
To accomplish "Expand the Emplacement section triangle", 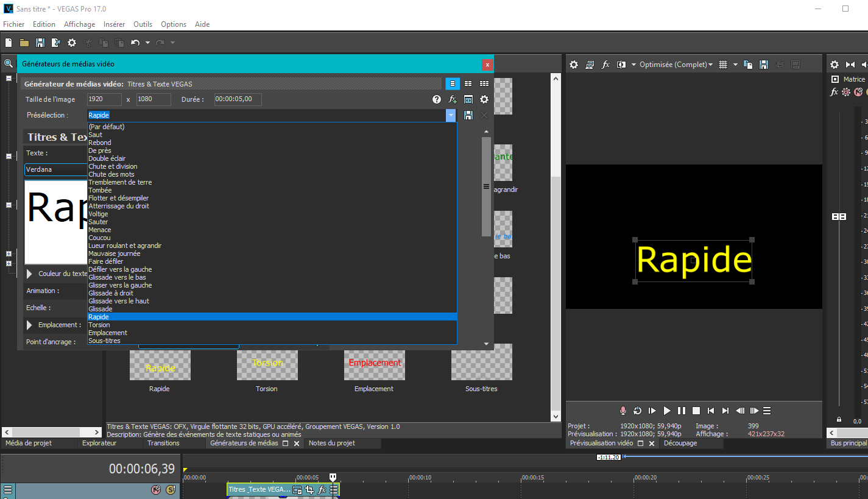I will (x=29, y=325).
